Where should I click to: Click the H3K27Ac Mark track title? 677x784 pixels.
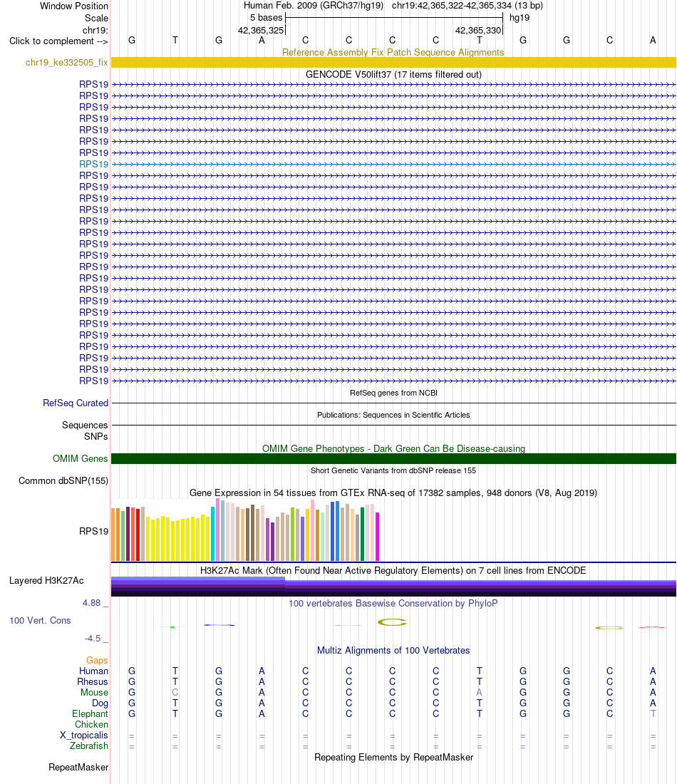click(x=393, y=570)
